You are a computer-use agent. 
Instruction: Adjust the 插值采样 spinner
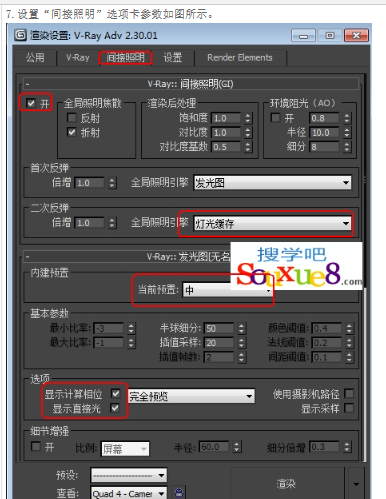242,343
